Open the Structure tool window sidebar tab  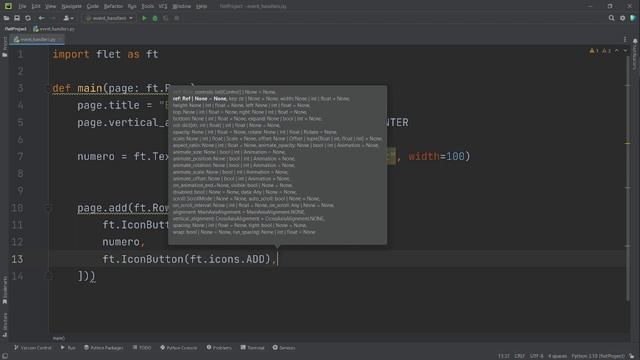click(x=4, y=324)
